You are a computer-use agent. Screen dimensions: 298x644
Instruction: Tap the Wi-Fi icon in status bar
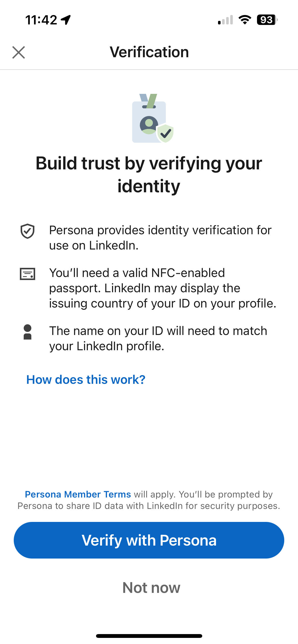click(245, 20)
